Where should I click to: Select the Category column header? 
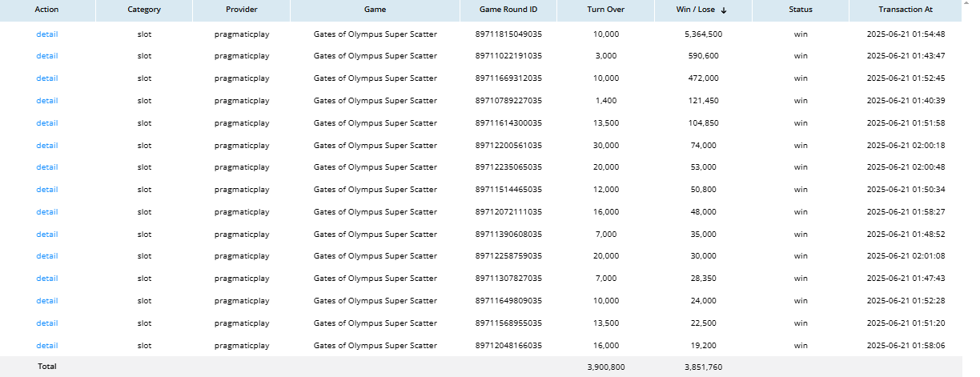144,10
